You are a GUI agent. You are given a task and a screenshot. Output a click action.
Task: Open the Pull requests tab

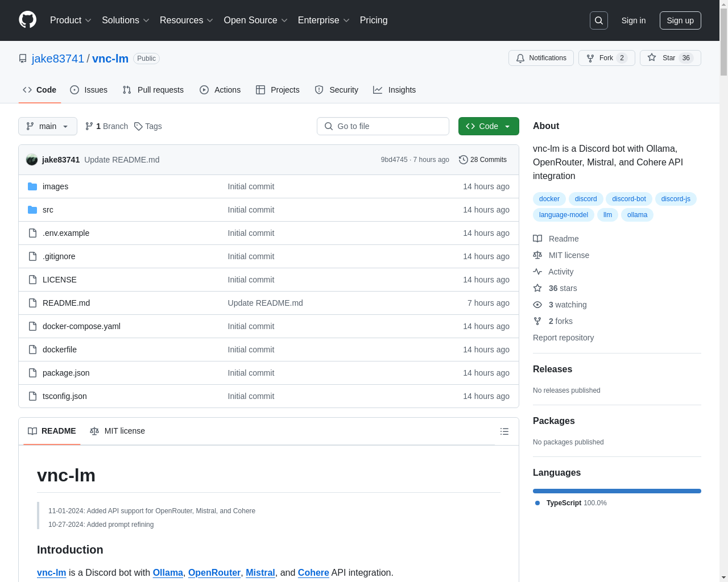click(x=153, y=90)
